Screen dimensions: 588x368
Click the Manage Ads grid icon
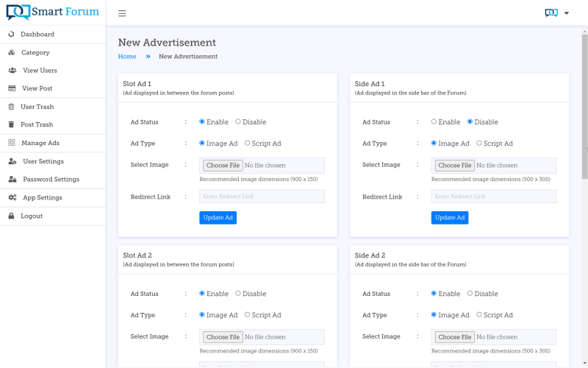(12, 143)
